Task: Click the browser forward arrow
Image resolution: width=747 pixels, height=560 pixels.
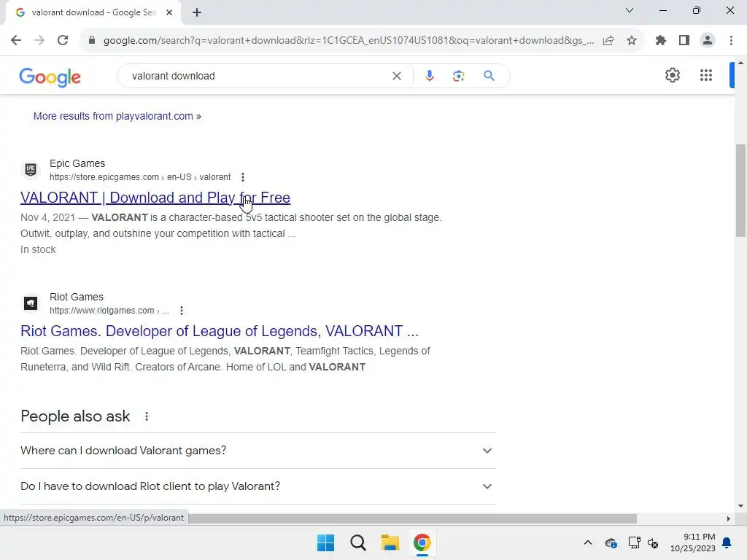Action: coord(39,41)
